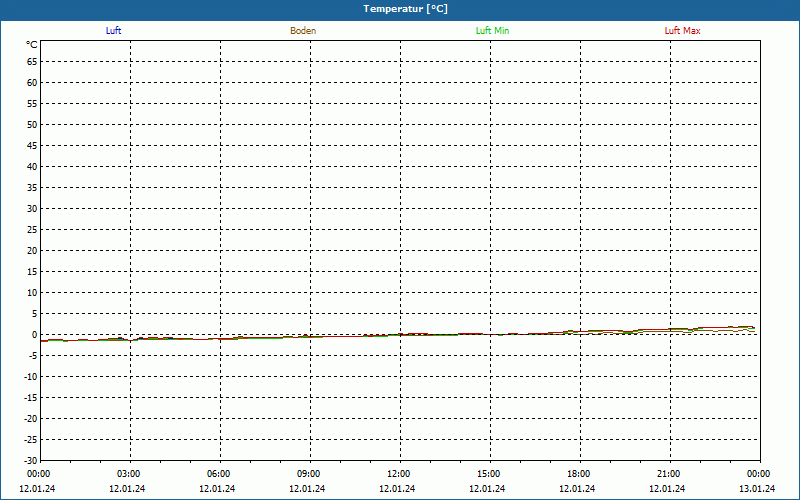
Task: Click the -30 y-axis value
Action: (x=31, y=461)
